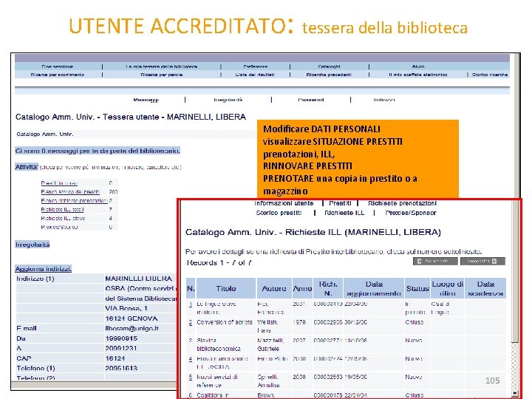Screen dimensions: 532x399
Task: Open the Prestiti in corso link
Action: coord(59,183)
